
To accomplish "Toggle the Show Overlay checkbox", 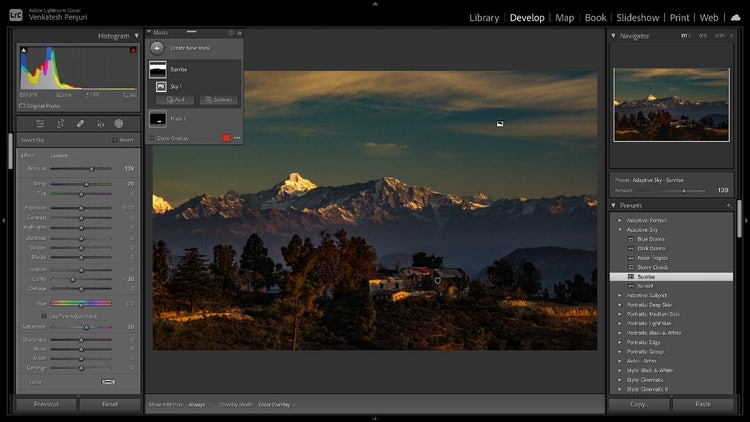I will [152, 138].
